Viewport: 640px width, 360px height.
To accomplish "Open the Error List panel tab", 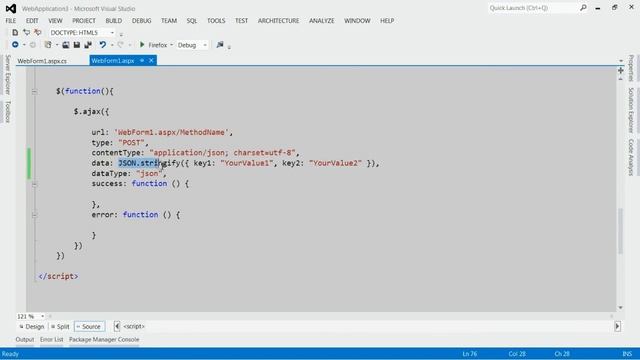I will click(x=51, y=340).
